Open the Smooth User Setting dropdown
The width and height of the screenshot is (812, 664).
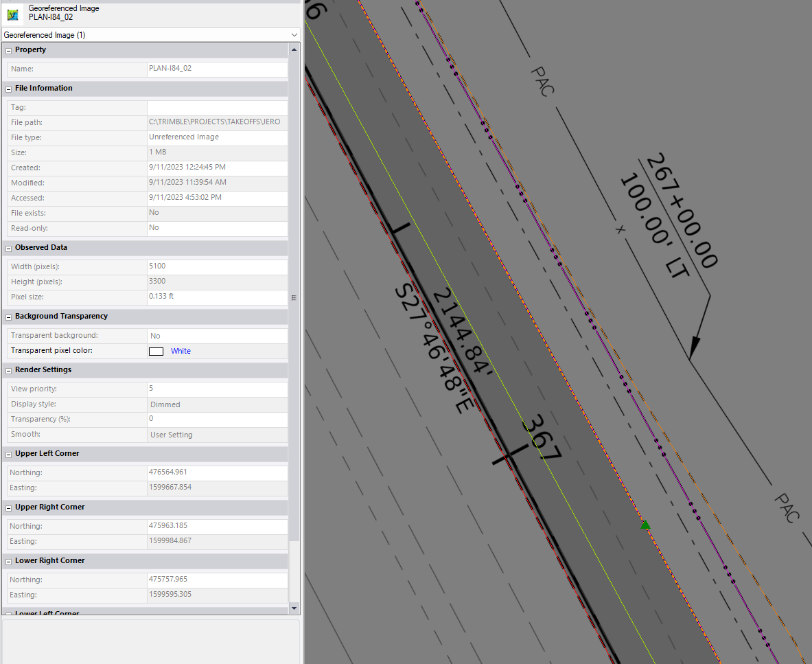pos(218,435)
